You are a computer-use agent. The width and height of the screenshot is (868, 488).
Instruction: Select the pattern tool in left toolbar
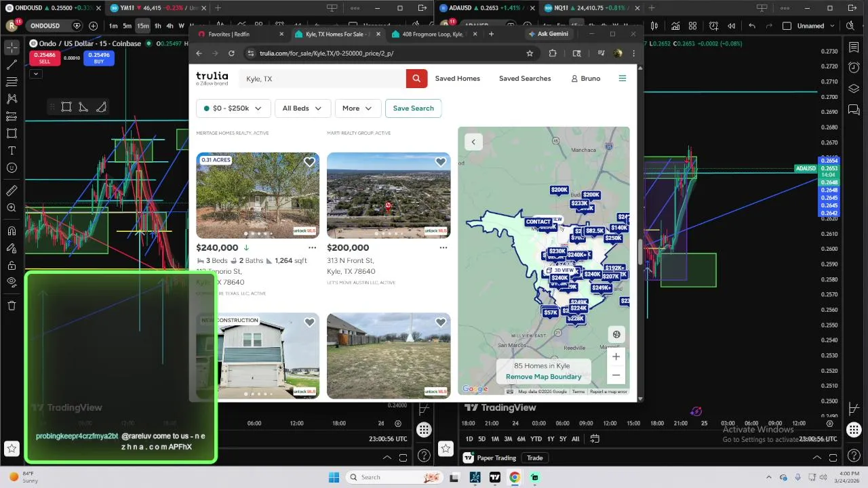click(x=12, y=99)
